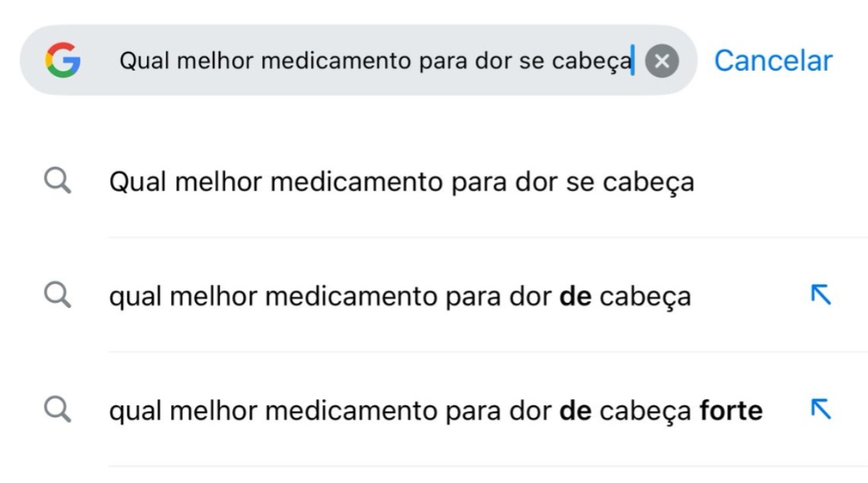
Task: Tap the magnifier icon beside first suggestion
Action: coord(59,180)
